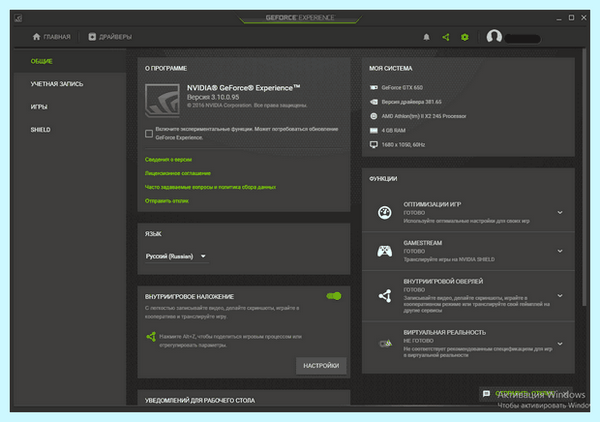Click the app icon in title bar corner
The width and height of the screenshot is (600, 422).
tap(18, 18)
